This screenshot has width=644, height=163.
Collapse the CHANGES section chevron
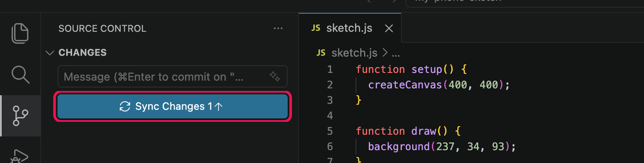[x=50, y=53]
